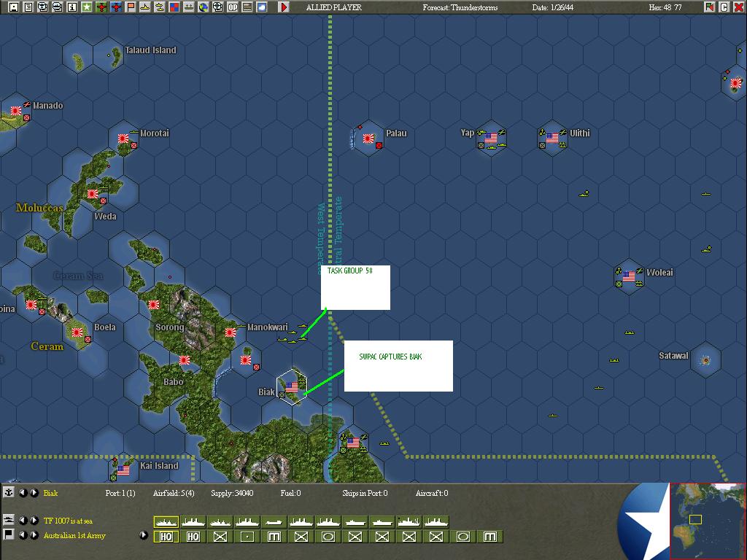The image size is (747, 560).
Task: Go to previous base using arrow beside Biak
Action: click(23, 493)
